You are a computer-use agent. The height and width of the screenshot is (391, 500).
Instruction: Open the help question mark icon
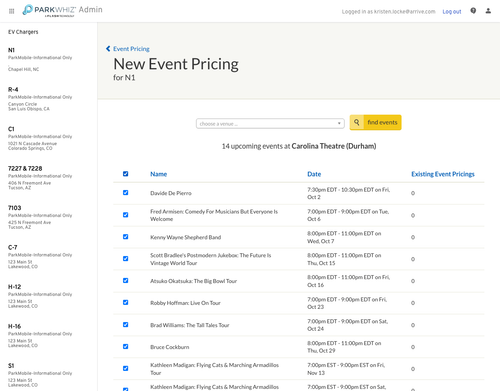click(x=473, y=11)
